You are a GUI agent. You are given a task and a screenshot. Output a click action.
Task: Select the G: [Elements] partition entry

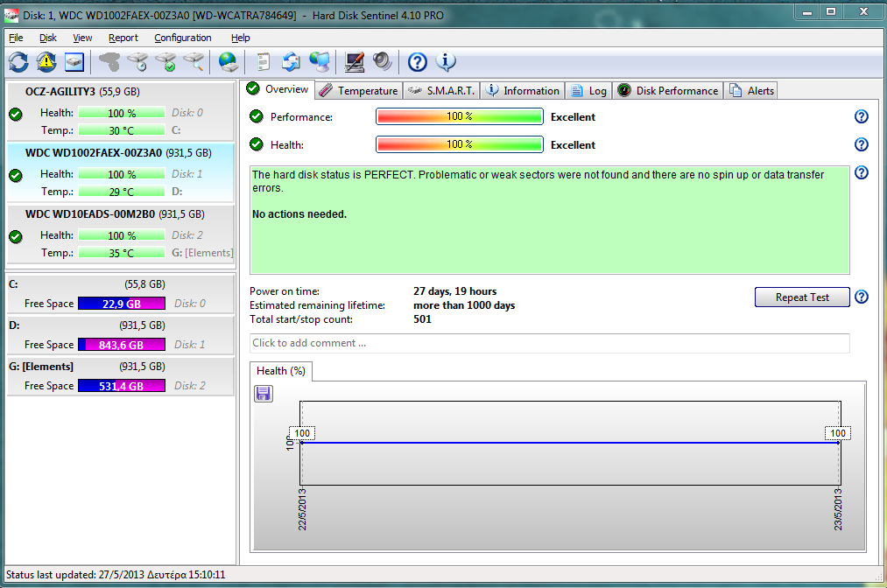pos(120,376)
